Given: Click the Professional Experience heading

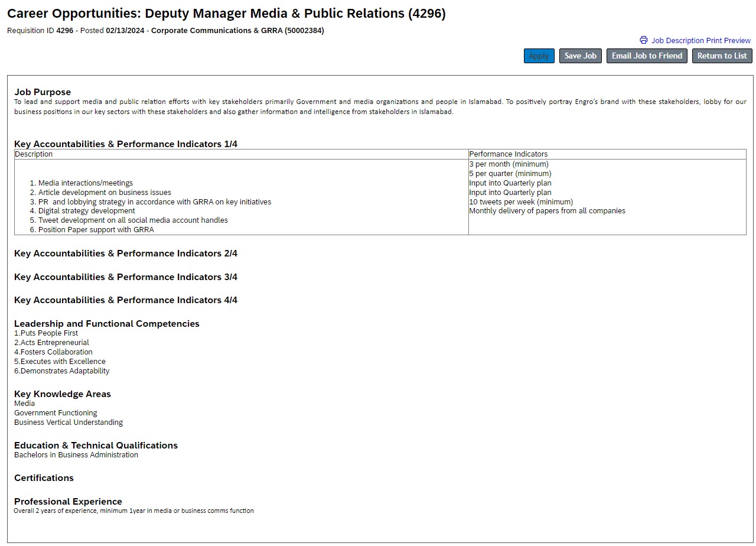Looking at the screenshot, I should tap(68, 502).
